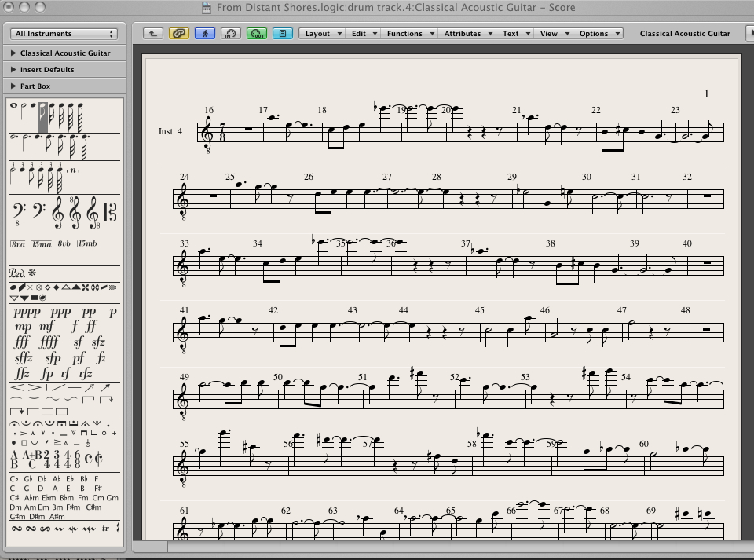Expand the Classical Acoustic Guitar section
This screenshot has height=560, width=754.
(64, 53)
